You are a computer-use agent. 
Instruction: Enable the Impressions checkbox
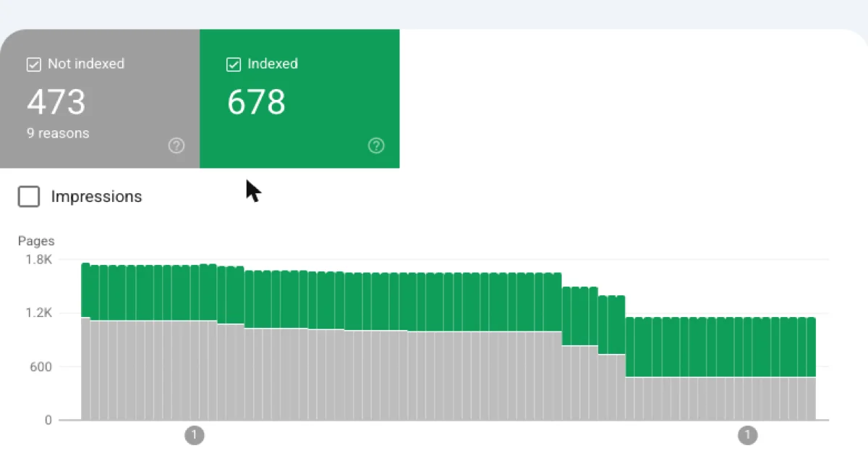tap(29, 197)
